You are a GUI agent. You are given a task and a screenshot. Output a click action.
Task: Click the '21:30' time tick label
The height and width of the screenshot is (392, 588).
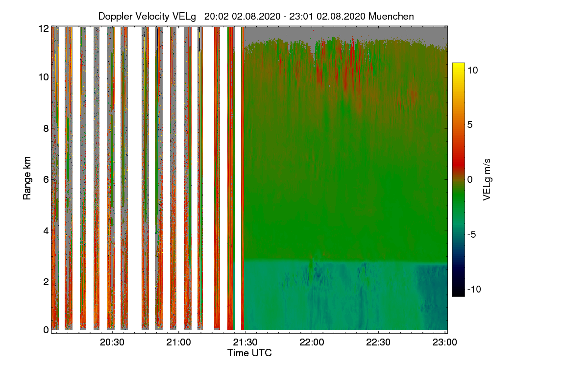245,342
